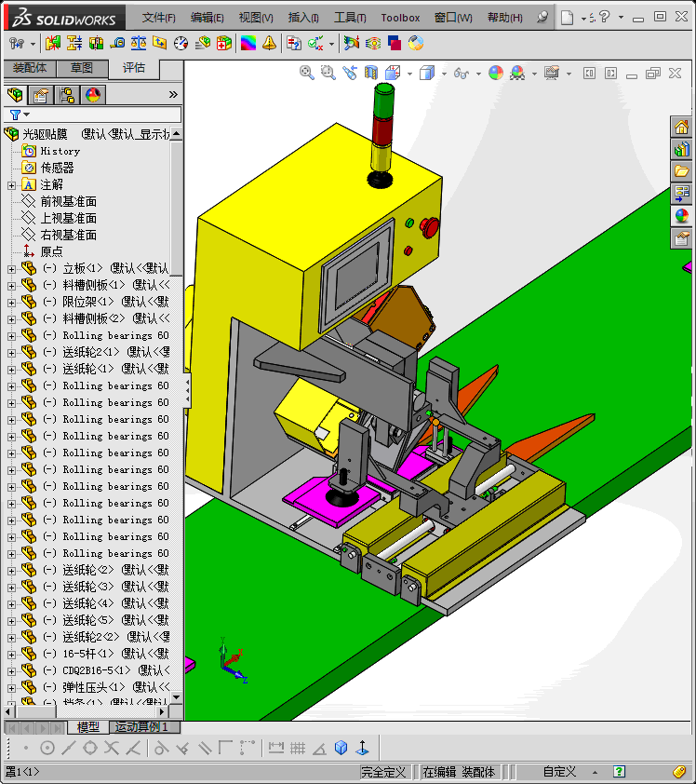The image size is (696, 784).
Task: Switch to FeatureManager design tree tab
Action: point(15,94)
